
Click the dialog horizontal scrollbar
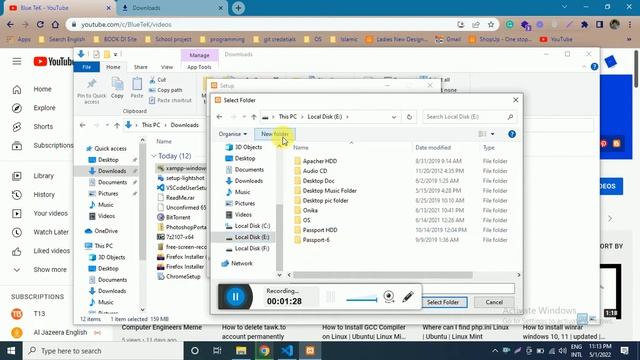(x=382, y=275)
